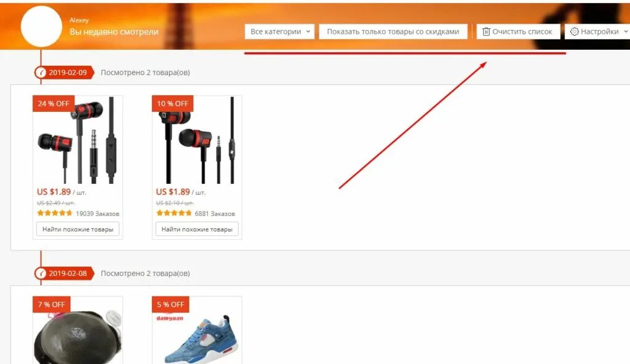Click the 5 % OFF badge on sneaker
This screenshot has width=630, height=364.
pos(170,304)
